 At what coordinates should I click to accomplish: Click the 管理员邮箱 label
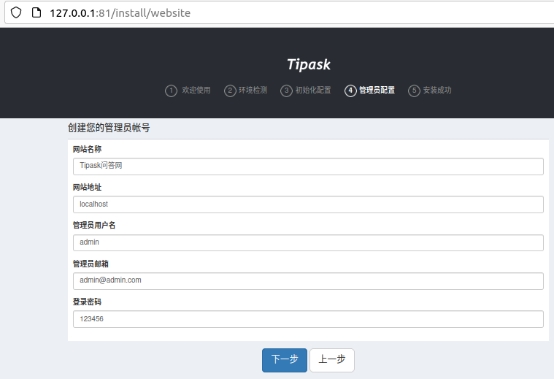pyautogui.click(x=90, y=264)
